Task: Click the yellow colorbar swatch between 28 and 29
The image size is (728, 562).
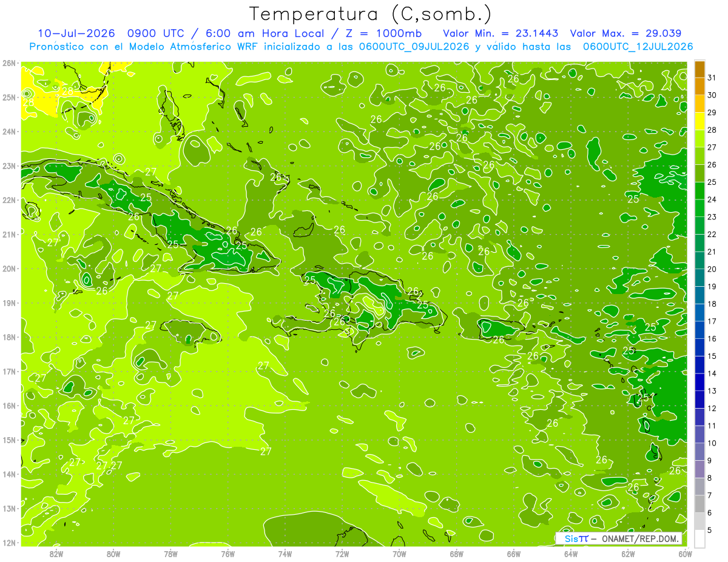Action: (699, 121)
